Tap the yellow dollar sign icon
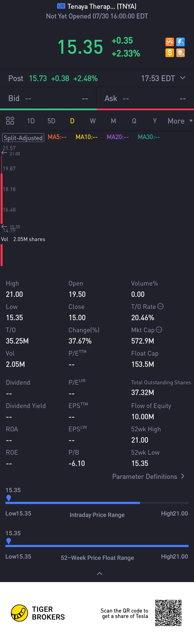The width and height of the screenshot is (194, 644). click(169, 53)
